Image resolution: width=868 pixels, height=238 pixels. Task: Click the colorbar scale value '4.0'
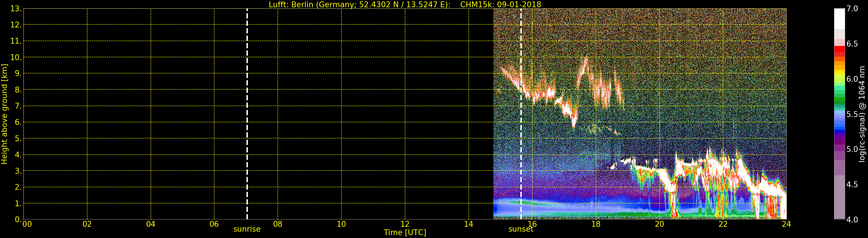tap(852, 220)
